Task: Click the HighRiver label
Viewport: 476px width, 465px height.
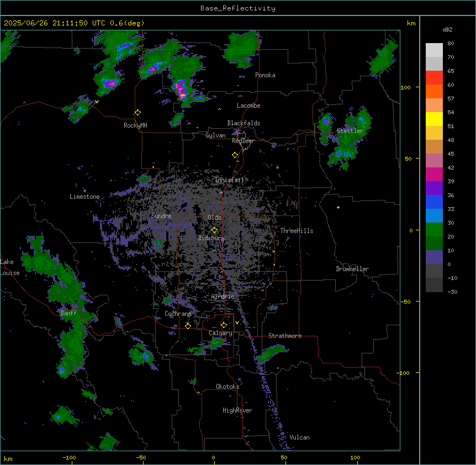Action: (x=237, y=410)
